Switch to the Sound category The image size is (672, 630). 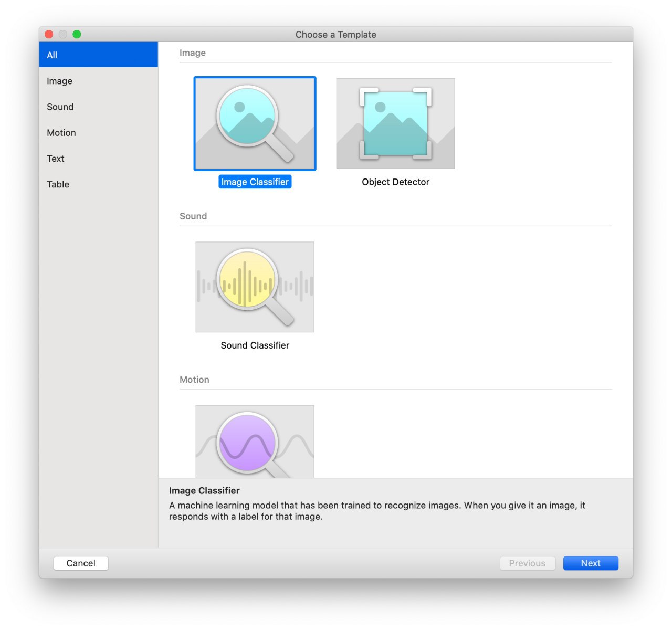click(x=99, y=107)
